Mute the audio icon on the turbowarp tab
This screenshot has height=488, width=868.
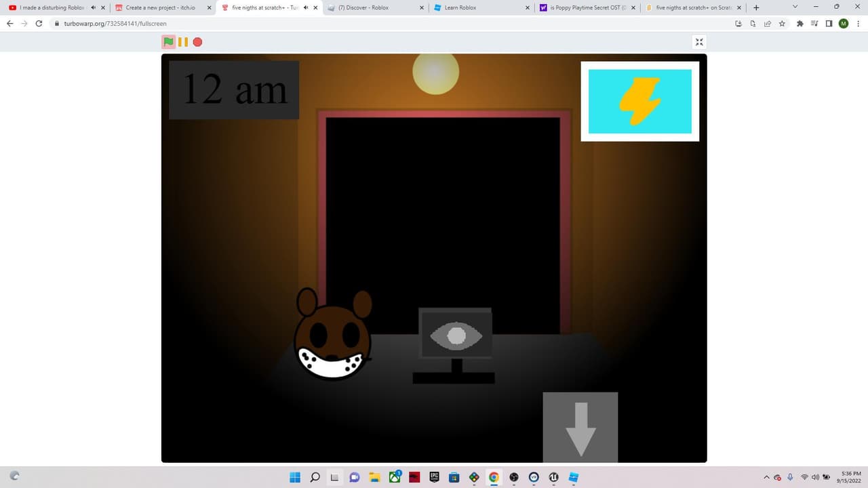click(306, 7)
